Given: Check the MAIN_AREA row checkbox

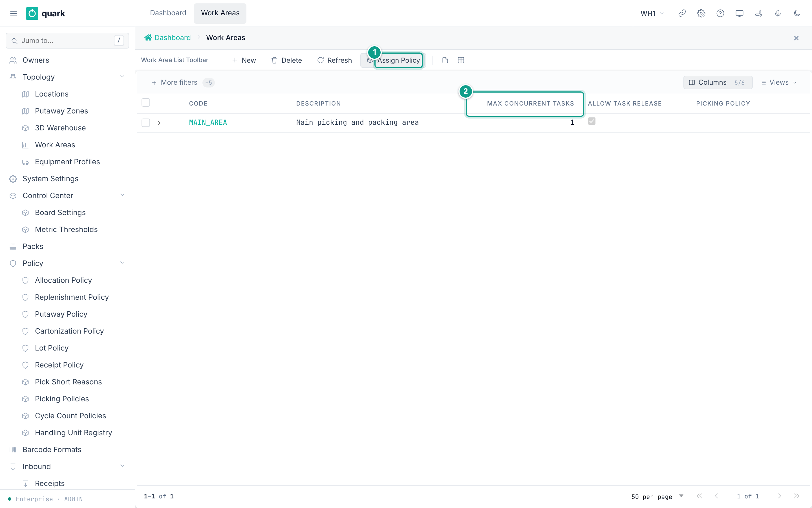Looking at the screenshot, I should [x=145, y=123].
